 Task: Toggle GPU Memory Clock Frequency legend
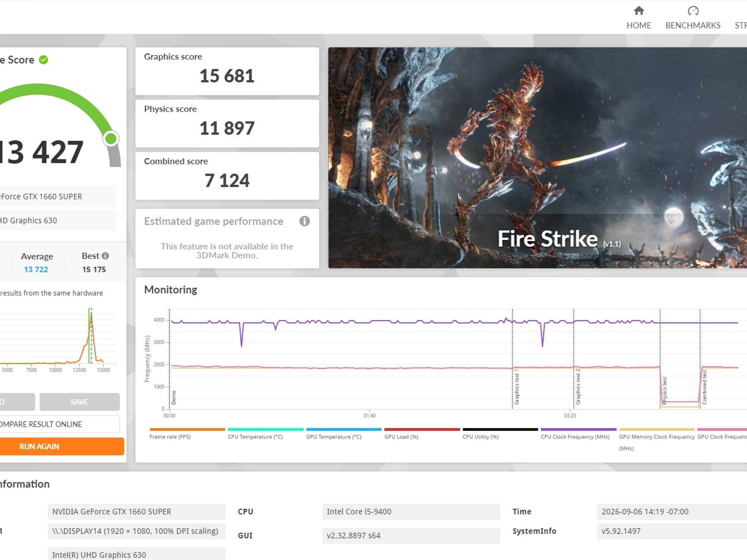(x=657, y=439)
